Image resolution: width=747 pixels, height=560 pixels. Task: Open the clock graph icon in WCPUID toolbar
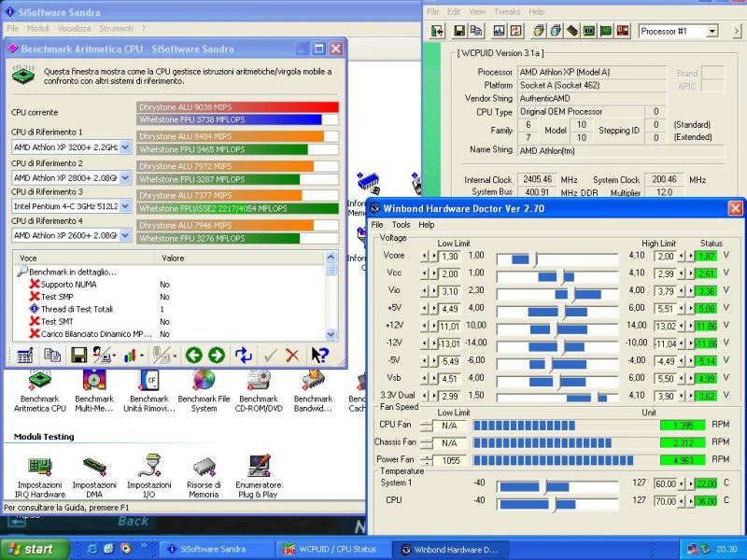(500, 32)
